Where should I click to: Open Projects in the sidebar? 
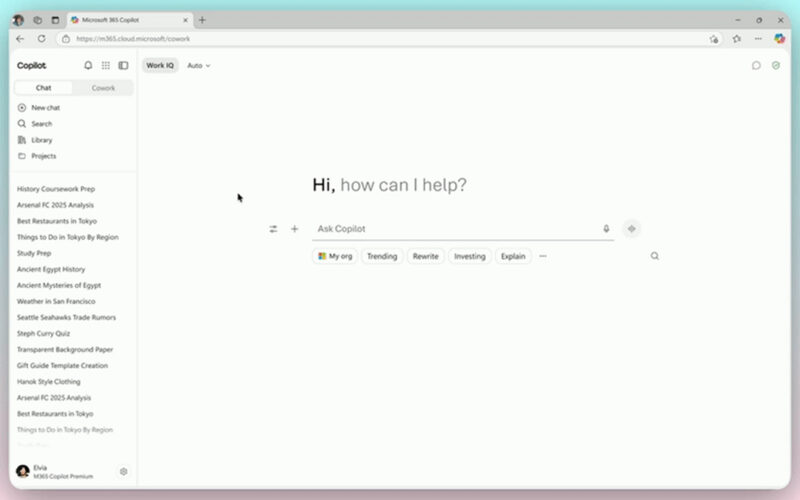click(43, 156)
